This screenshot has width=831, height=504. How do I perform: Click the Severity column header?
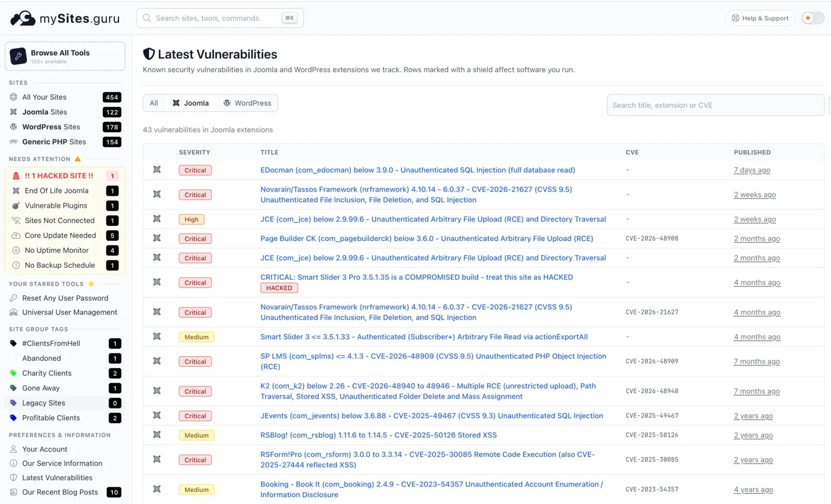pos(194,153)
